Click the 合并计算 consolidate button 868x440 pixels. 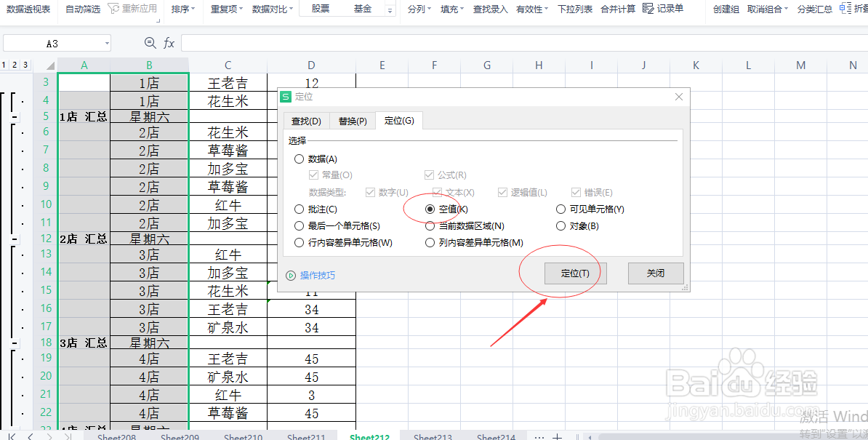[x=618, y=9]
